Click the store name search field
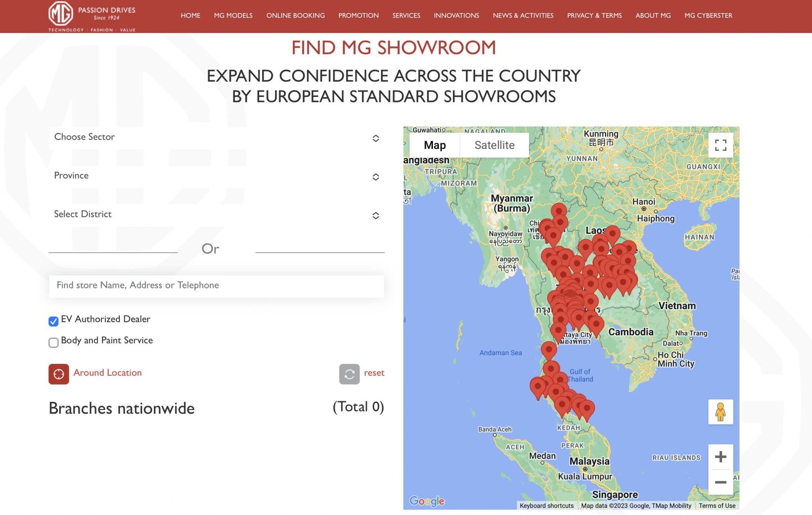The image size is (812, 515). click(x=216, y=286)
